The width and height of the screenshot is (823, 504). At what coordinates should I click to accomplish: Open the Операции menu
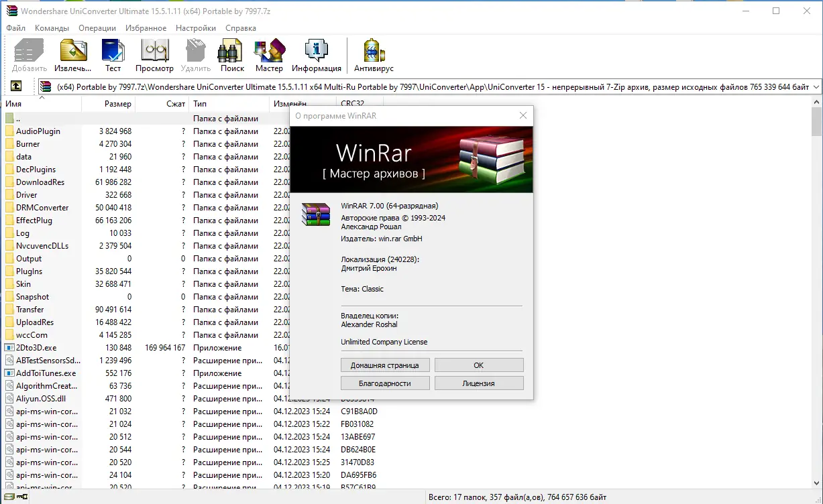97,28
